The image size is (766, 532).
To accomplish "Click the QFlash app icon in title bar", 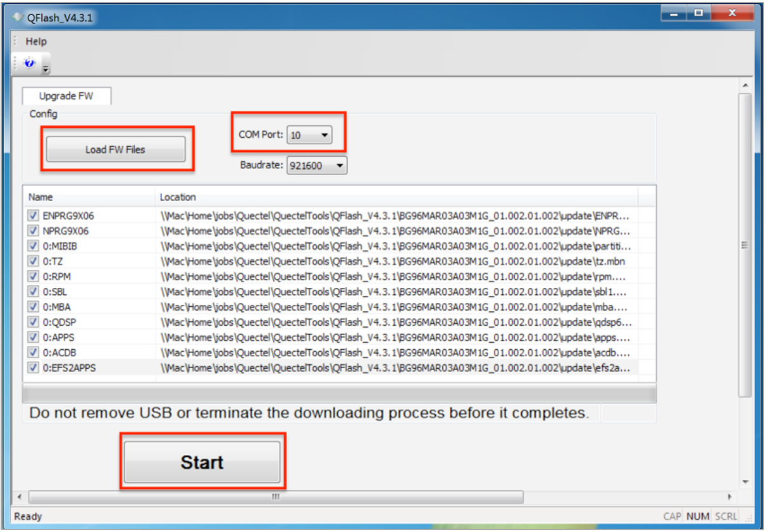I will coord(18,17).
